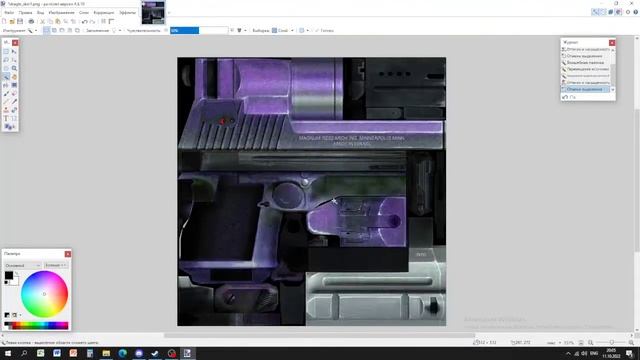The height and width of the screenshot is (360, 640).
Task: Toggle pixel grid display
Action: tap(104, 21)
